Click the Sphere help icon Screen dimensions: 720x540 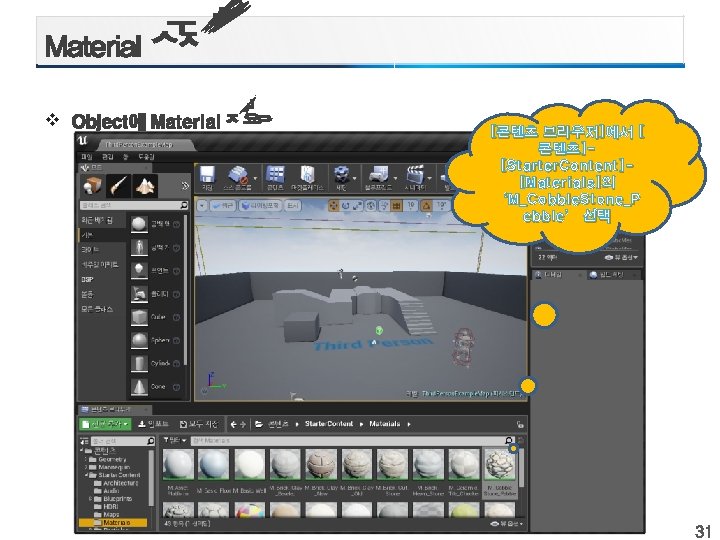[x=176, y=340]
